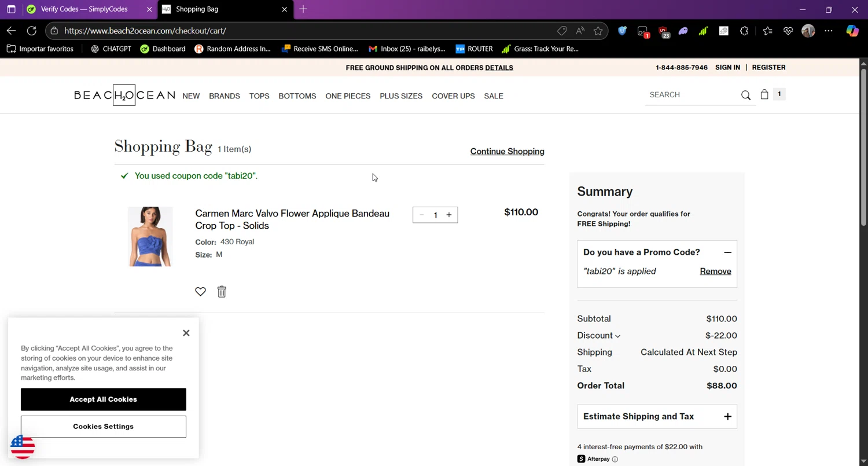The width and height of the screenshot is (868, 466).
Task: Close the Verify Codes SimplyCodes tab
Action: click(149, 9)
